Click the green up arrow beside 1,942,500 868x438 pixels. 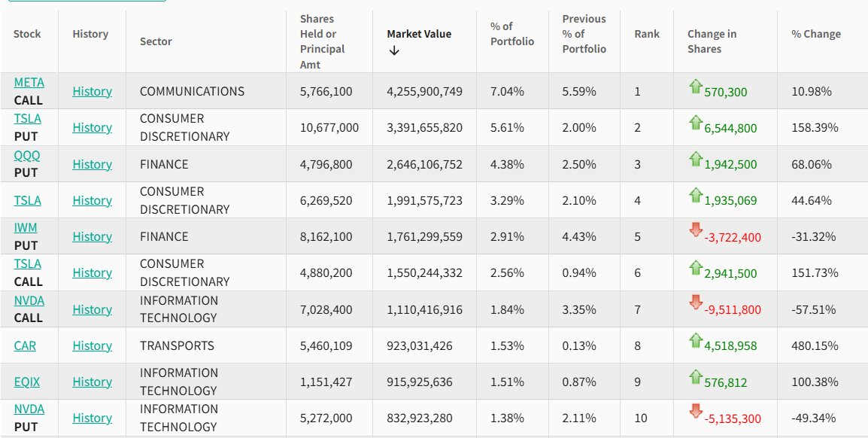695,159
